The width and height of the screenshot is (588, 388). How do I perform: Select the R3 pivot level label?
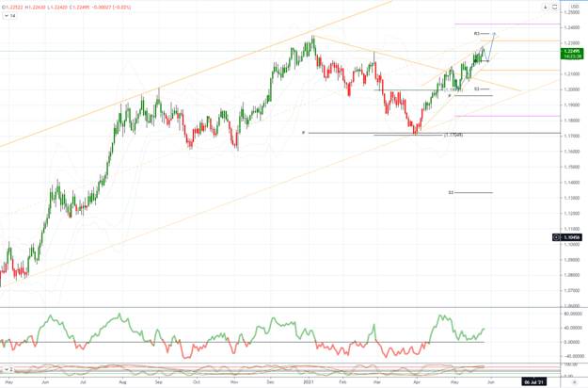477,33
